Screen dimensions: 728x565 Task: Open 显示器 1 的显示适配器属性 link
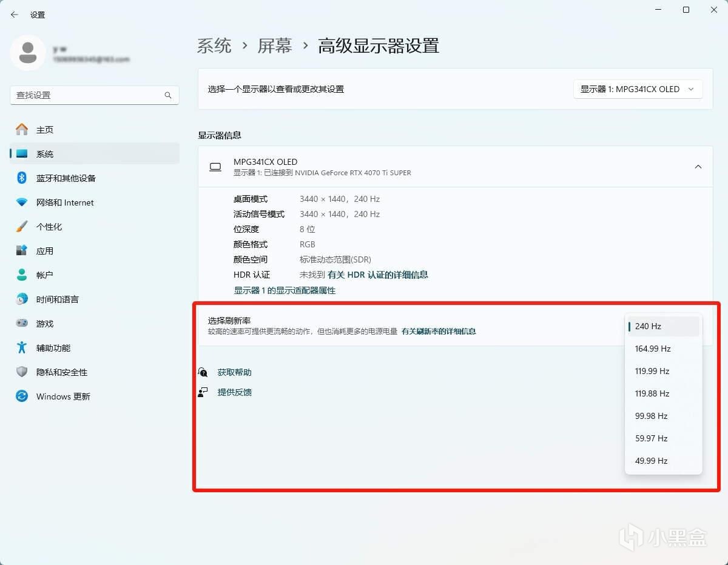click(285, 290)
